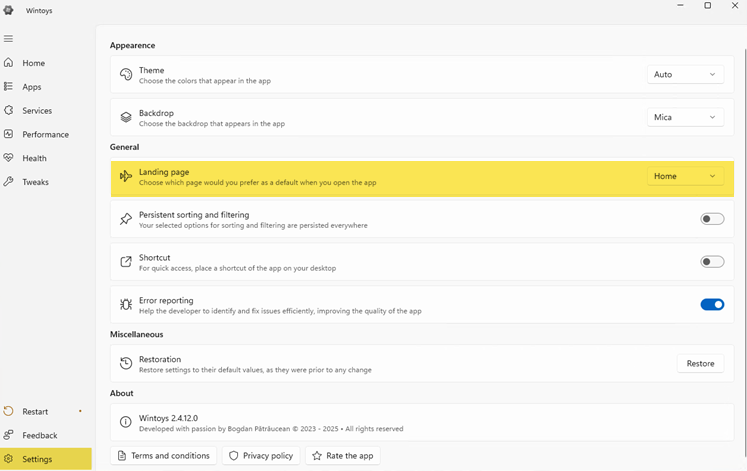The width and height of the screenshot is (747, 471).
Task: Disable the Error reporting toggle
Action: (711, 305)
